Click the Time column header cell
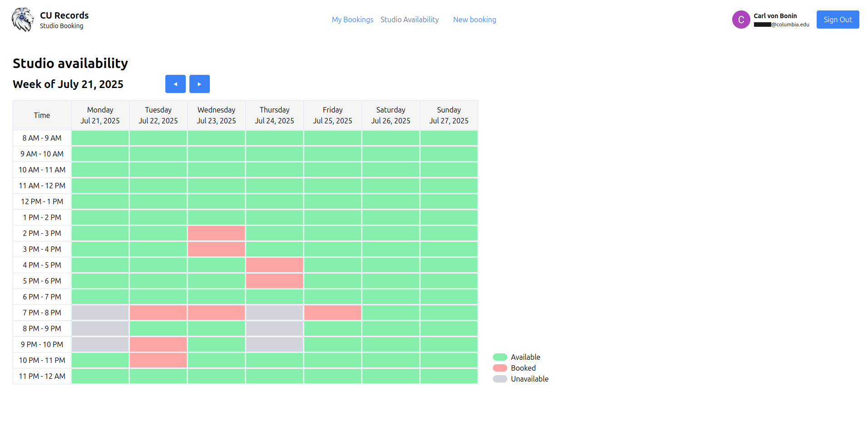 click(42, 115)
